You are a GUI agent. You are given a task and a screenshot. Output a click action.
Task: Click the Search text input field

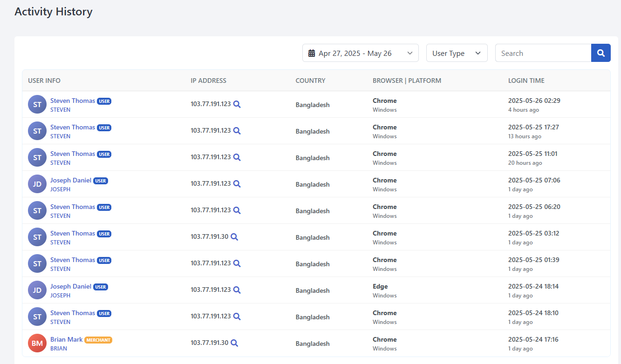[x=543, y=53]
